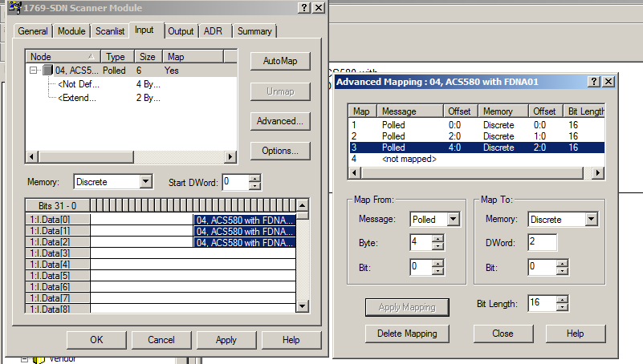Click the help question mark in Scanner Module title bar
Screen dimensions: 643x364
[304, 7]
